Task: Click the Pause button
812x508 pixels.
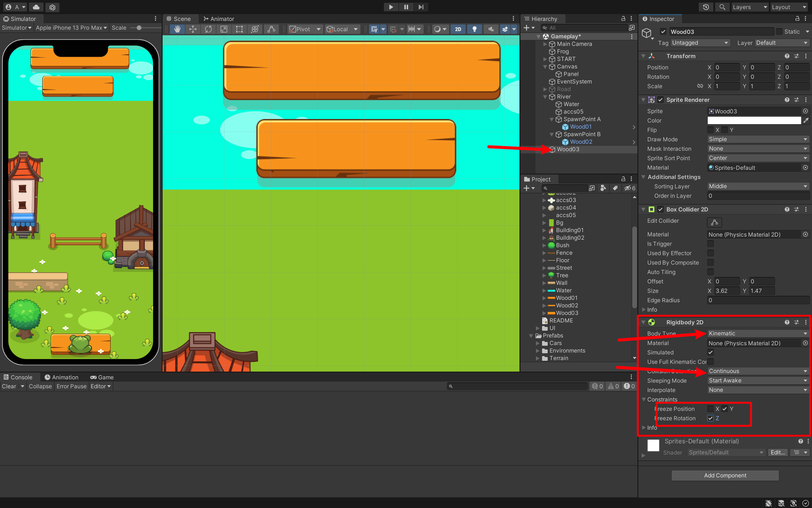Action: (x=406, y=7)
